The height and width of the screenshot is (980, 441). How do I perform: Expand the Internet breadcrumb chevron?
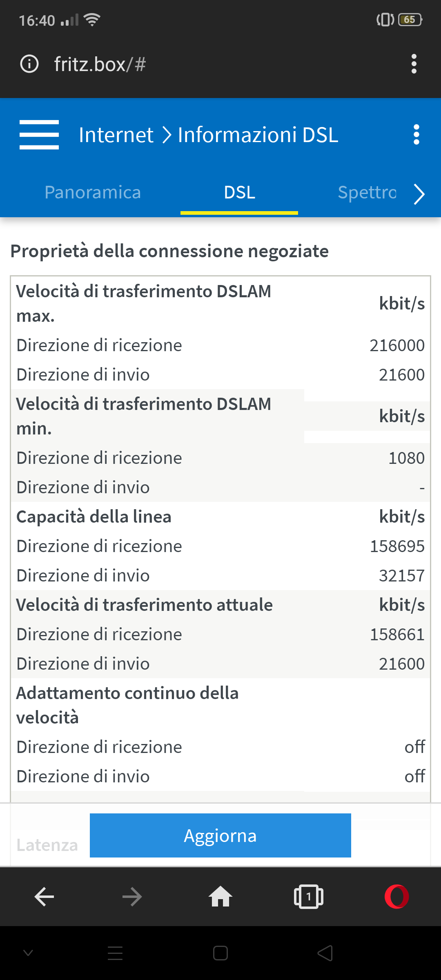pyautogui.click(x=168, y=135)
